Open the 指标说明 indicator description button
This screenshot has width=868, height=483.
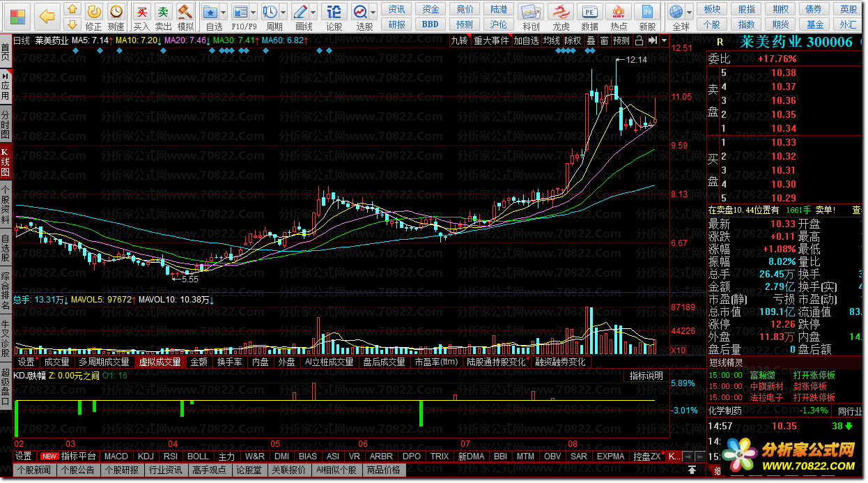(646, 376)
